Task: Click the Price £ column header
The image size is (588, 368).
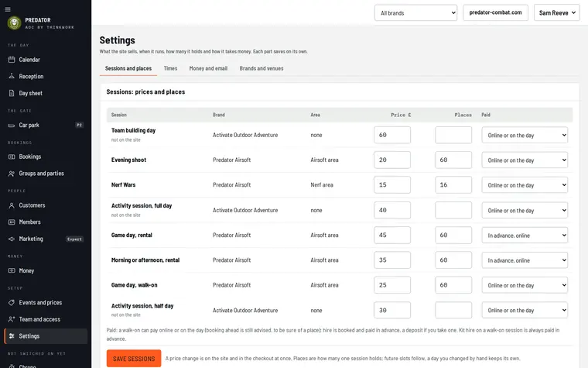Action: [401, 115]
